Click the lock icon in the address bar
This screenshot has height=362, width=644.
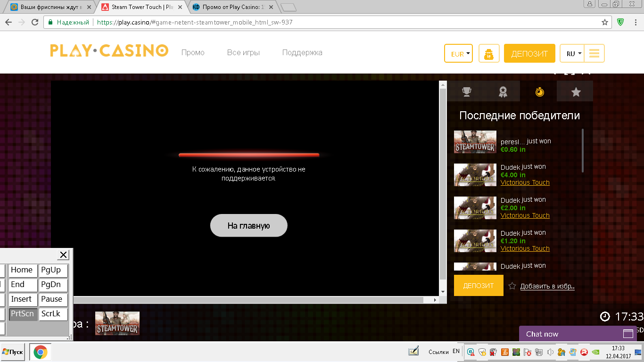tap(50, 22)
